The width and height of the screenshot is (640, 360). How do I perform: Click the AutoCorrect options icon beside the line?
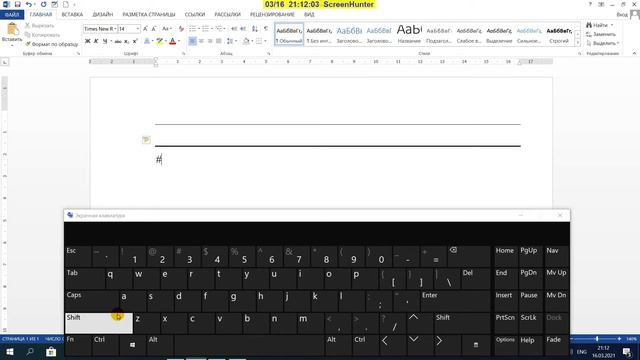(146, 140)
